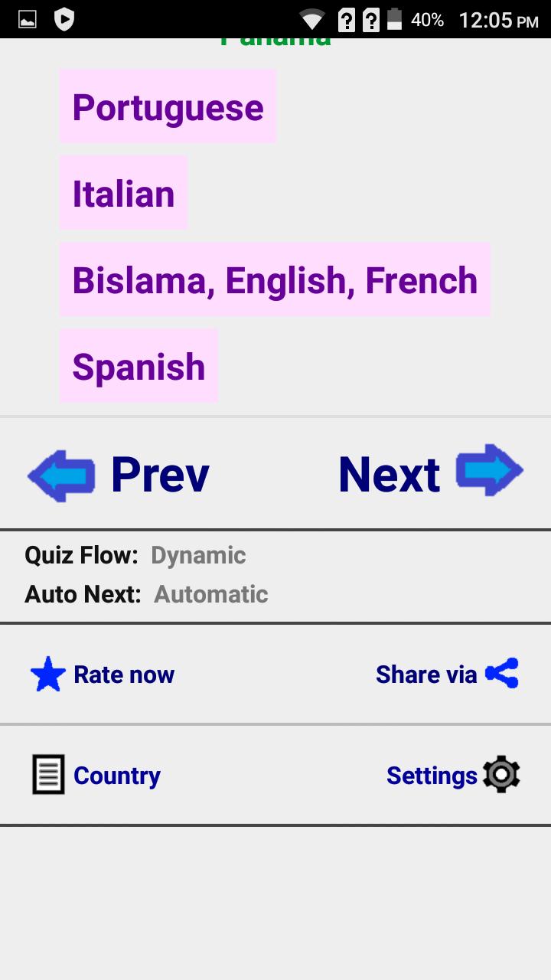Tap the Share via label
551x980 pixels.
pyautogui.click(x=425, y=675)
